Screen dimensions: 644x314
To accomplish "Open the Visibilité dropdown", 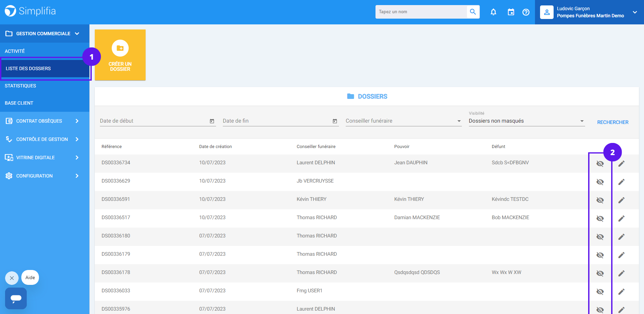I will (x=527, y=121).
